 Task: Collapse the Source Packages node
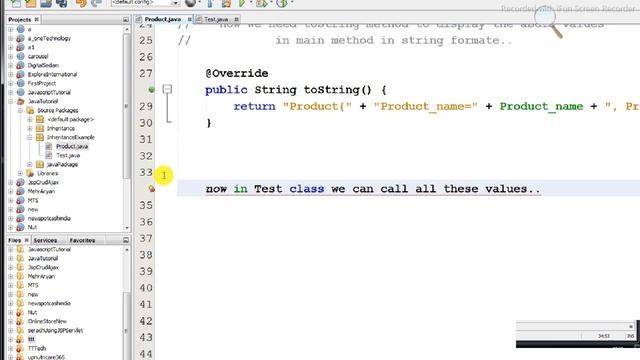coord(20,110)
